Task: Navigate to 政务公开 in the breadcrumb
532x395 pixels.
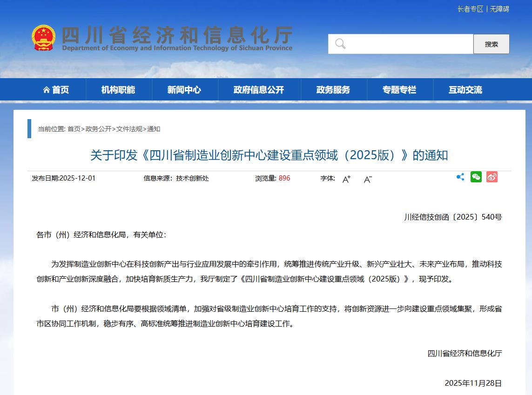Action: (x=98, y=129)
